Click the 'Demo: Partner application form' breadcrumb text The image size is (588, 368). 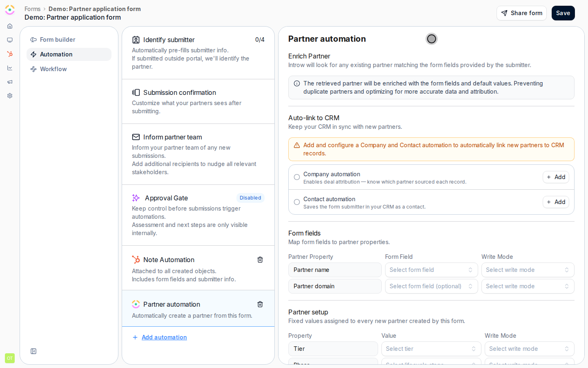[x=95, y=9]
